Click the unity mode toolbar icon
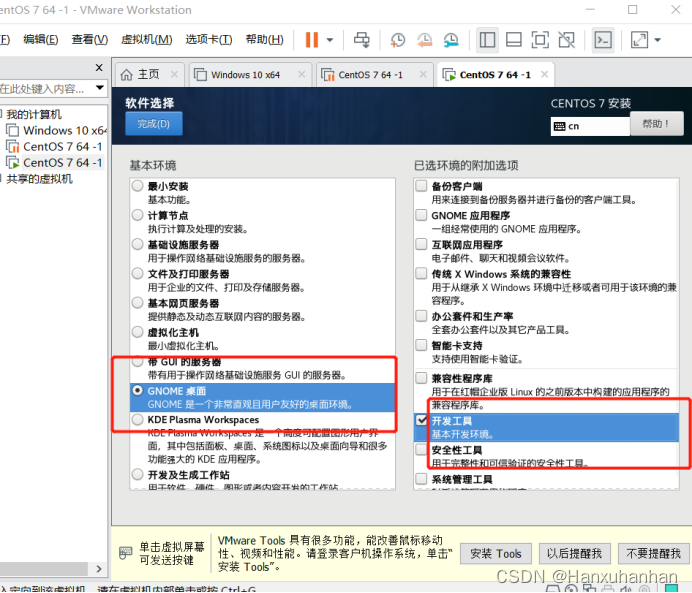Viewport: 692px width, 593px height. pos(567,40)
